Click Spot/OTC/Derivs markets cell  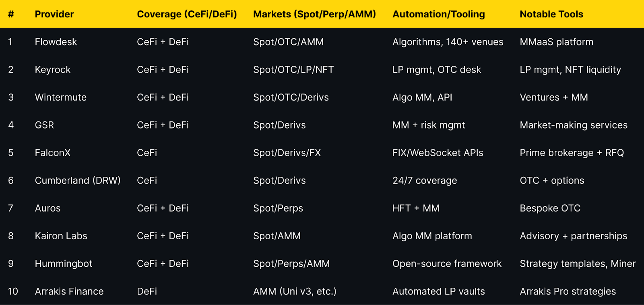click(291, 98)
